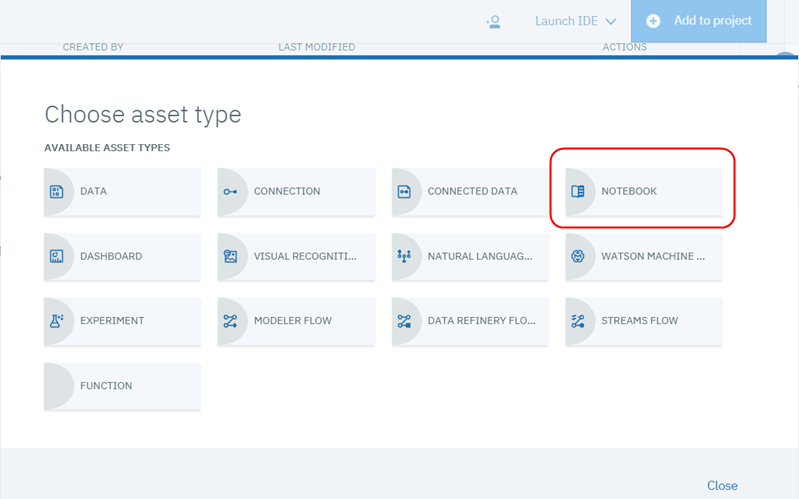Click the Dashboard chart icon
Image resolution: width=799 pixels, height=499 pixels.
[57, 256]
